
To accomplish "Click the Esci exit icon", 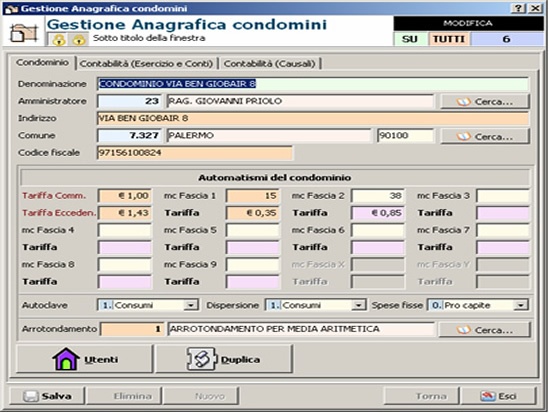I will tap(488, 396).
